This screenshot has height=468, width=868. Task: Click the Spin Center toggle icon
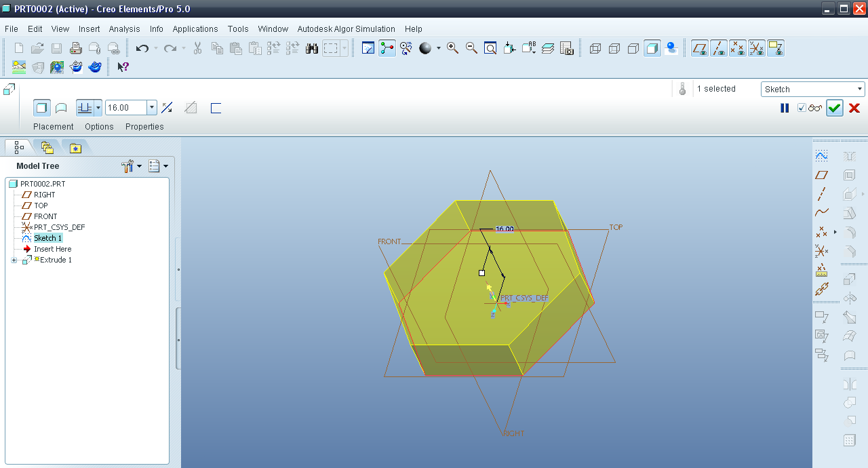pos(387,48)
